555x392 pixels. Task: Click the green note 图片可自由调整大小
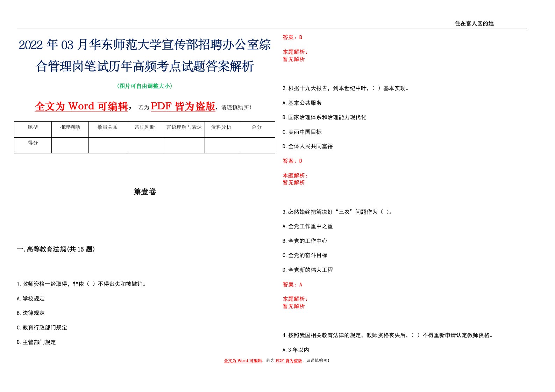tap(145, 86)
